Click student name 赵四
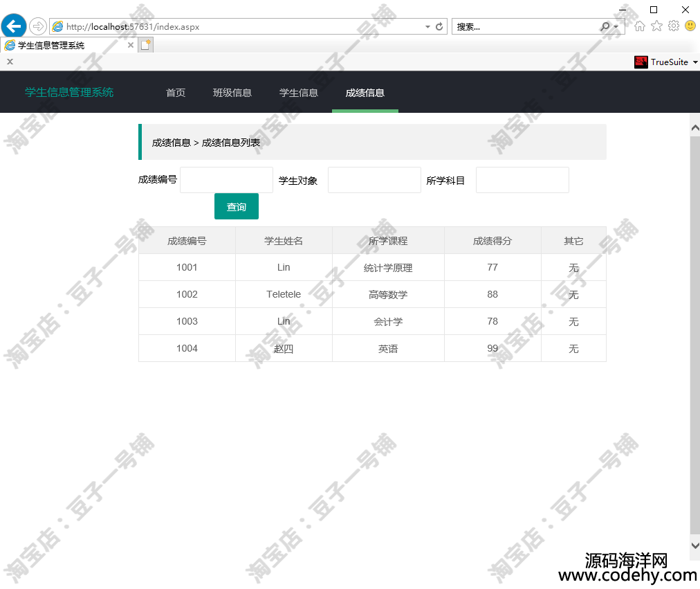This screenshot has height=589, width=700. [x=284, y=348]
